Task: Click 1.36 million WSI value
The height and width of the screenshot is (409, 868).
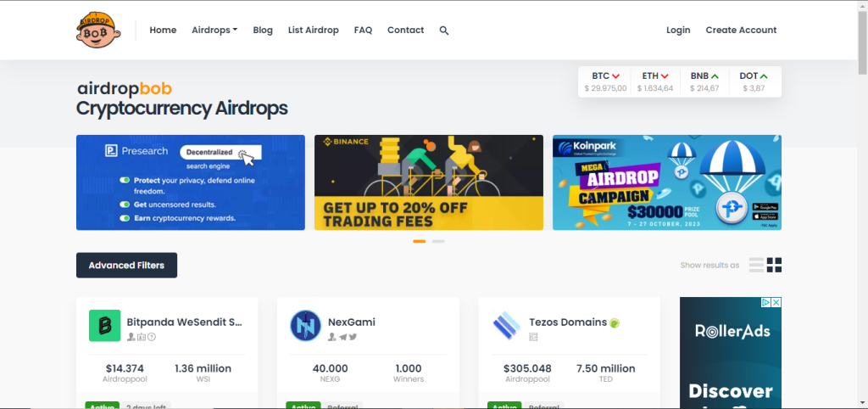Action: (x=203, y=368)
